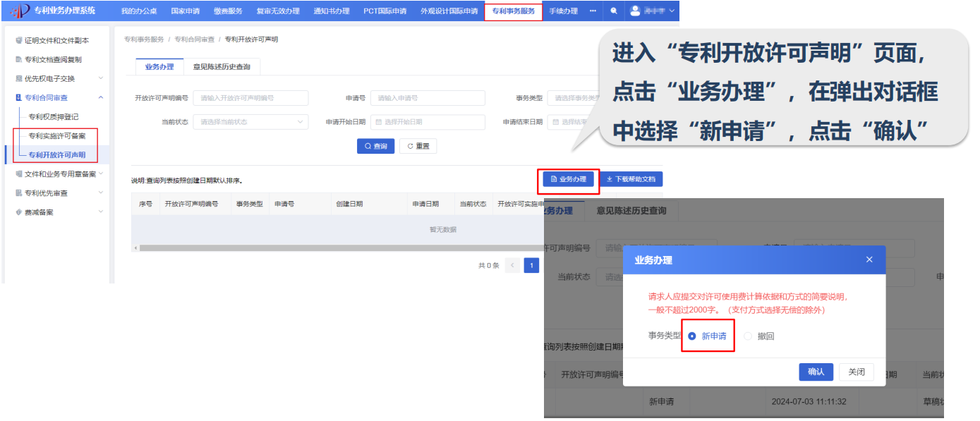Click the user avatar icon in header

click(x=636, y=11)
